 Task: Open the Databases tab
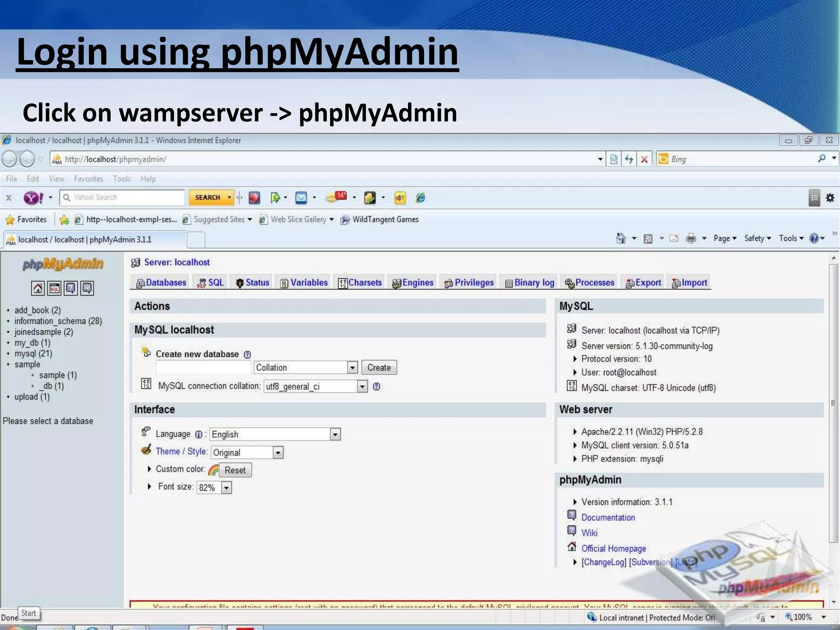pyautogui.click(x=161, y=283)
